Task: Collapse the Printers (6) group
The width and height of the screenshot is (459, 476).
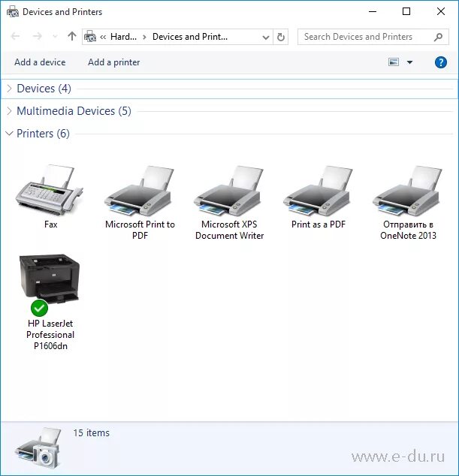Action: [x=10, y=134]
